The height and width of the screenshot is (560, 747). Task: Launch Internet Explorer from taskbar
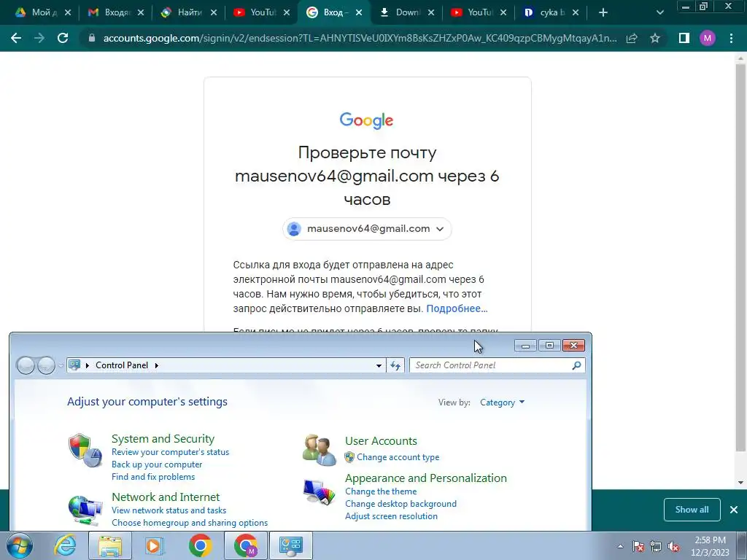[65, 545]
